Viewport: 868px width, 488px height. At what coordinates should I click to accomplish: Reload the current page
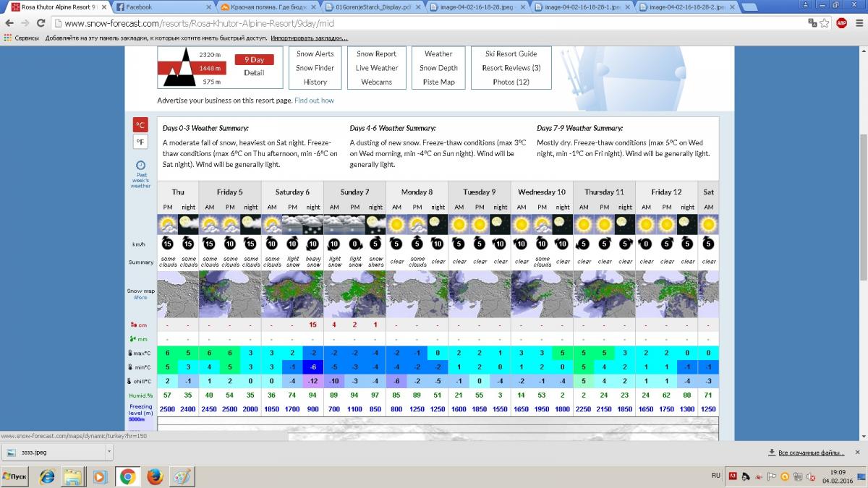tap(41, 23)
